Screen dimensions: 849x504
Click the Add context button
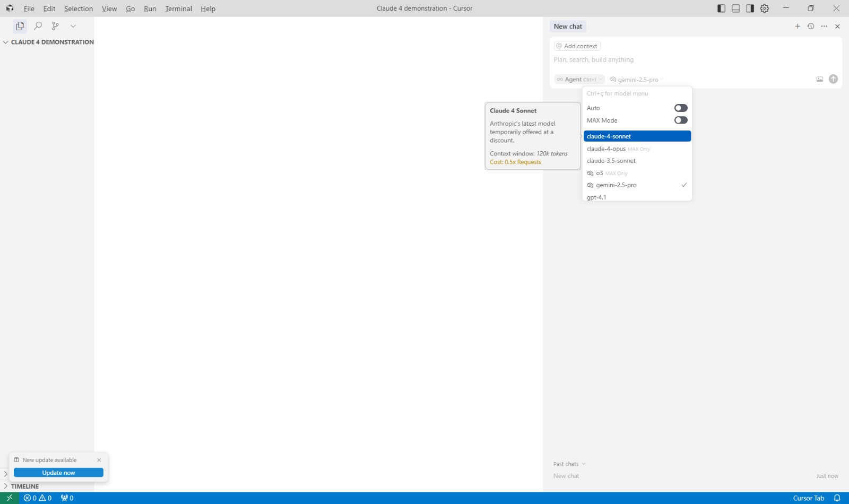pos(577,46)
